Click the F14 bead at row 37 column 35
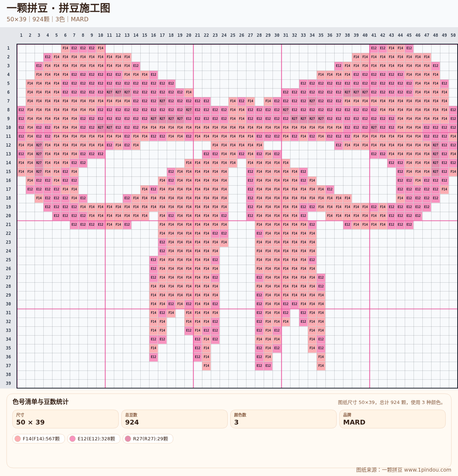Viewport: 458px width, 476px height. [x=321, y=366]
